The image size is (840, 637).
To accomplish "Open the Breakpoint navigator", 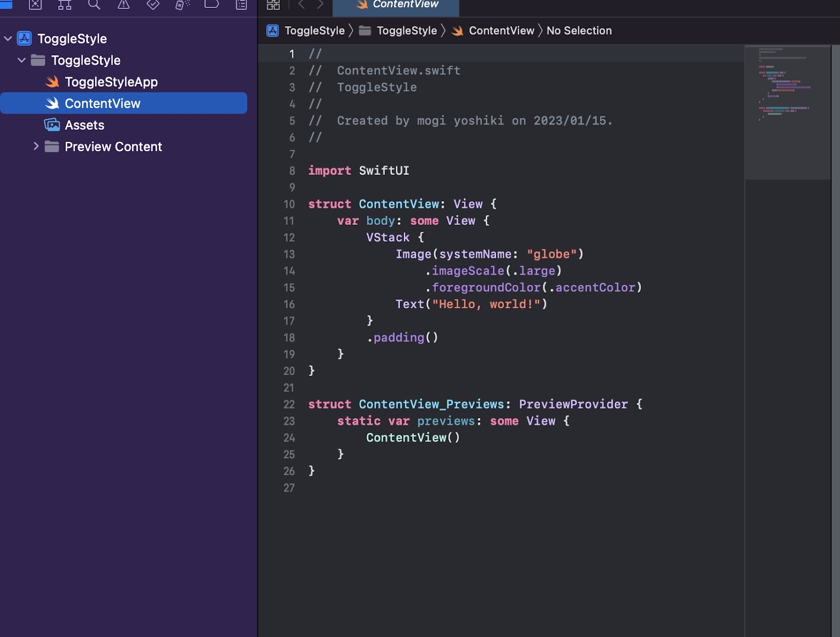I will click(x=212, y=4).
